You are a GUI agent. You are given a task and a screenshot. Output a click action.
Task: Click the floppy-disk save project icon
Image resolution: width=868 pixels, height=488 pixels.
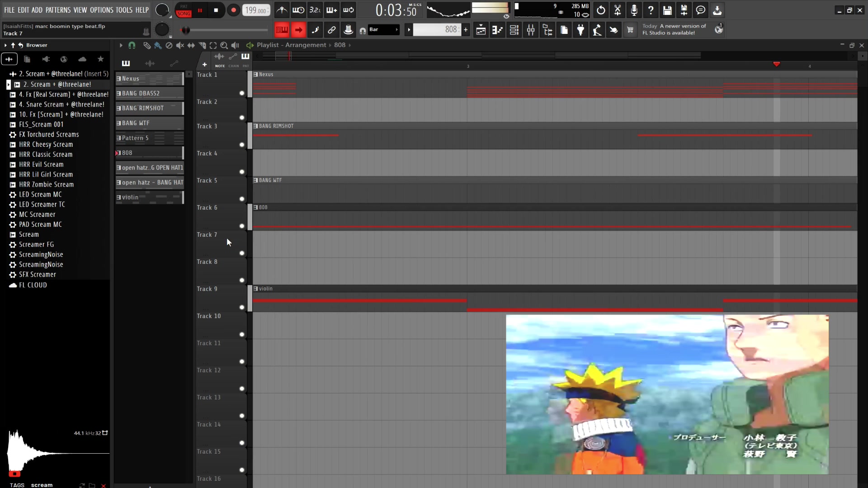coord(667,10)
